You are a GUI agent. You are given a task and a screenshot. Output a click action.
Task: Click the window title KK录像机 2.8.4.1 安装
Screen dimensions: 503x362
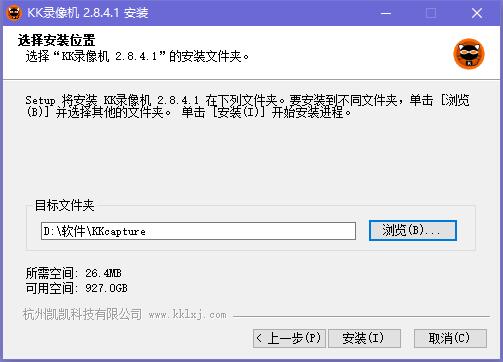(88, 13)
